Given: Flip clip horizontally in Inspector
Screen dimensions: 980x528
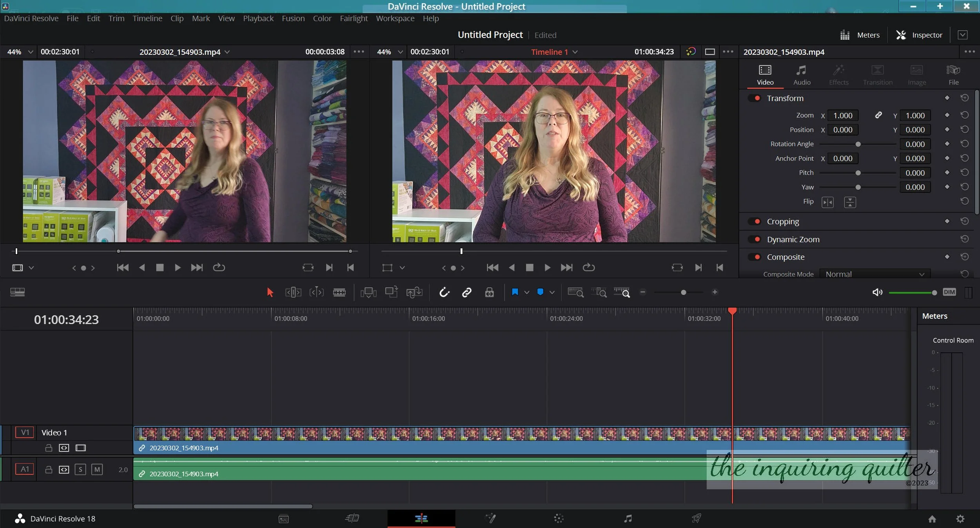Looking at the screenshot, I should click(x=828, y=202).
